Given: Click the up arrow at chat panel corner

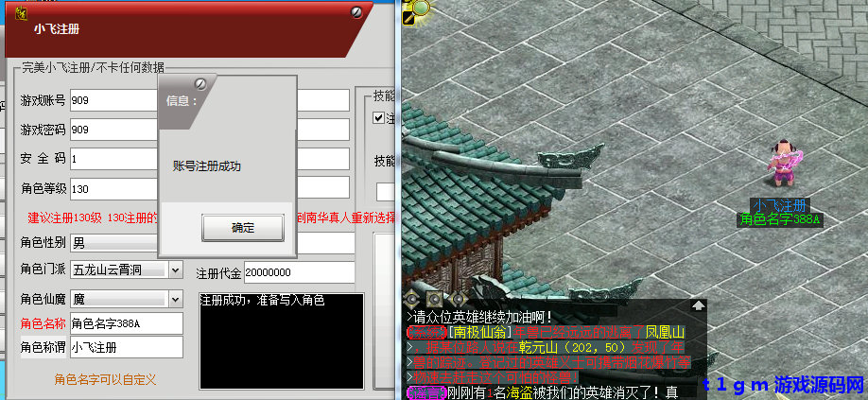Looking at the screenshot, I should tap(698, 305).
